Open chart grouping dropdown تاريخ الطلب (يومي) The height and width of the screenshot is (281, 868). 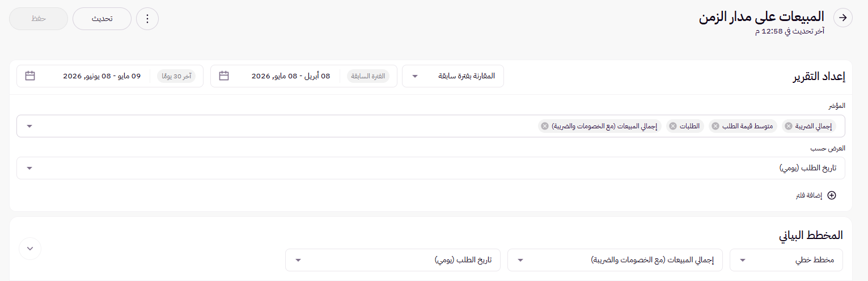tap(393, 260)
